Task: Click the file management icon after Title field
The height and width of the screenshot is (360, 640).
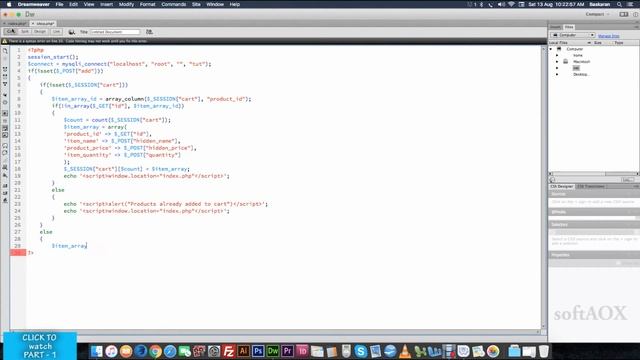Action: coord(149,32)
